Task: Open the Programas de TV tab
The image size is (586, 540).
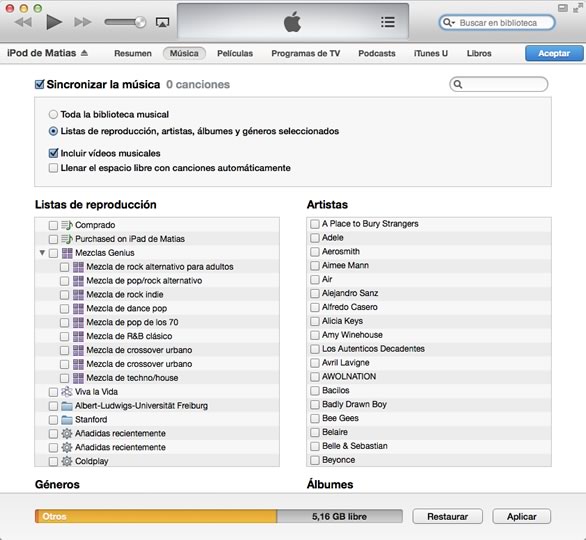Action: click(305, 53)
